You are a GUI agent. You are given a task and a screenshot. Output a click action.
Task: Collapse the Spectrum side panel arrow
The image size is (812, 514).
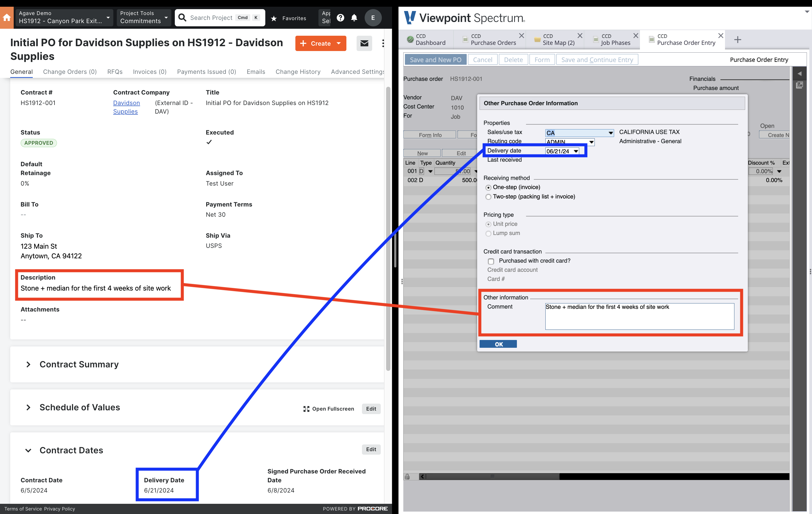click(x=799, y=74)
